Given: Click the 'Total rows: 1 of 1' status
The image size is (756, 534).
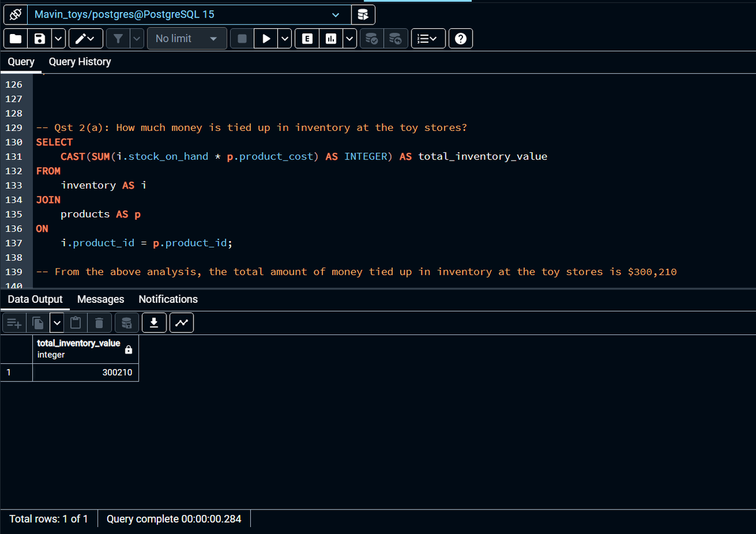Looking at the screenshot, I should pyautogui.click(x=49, y=520).
